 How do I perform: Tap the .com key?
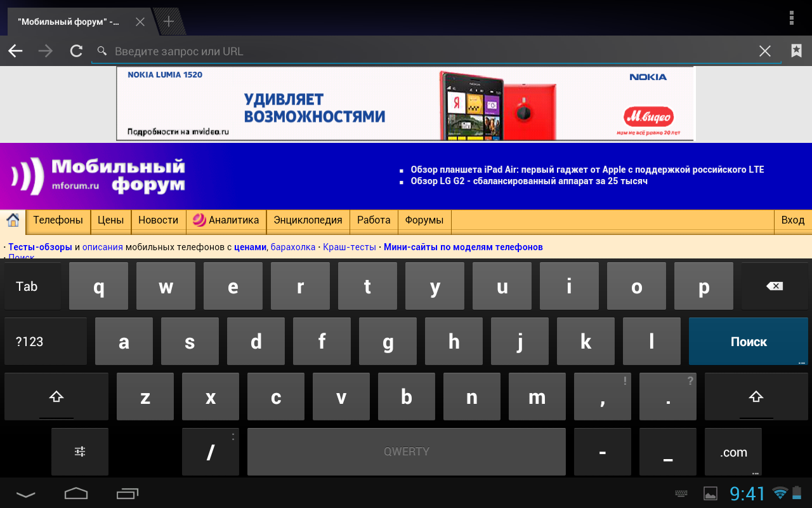point(733,451)
